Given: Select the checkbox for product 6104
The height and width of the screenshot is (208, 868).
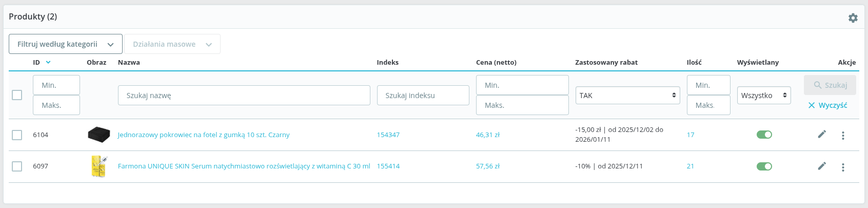Looking at the screenshot, I should [x=17, y=135].
